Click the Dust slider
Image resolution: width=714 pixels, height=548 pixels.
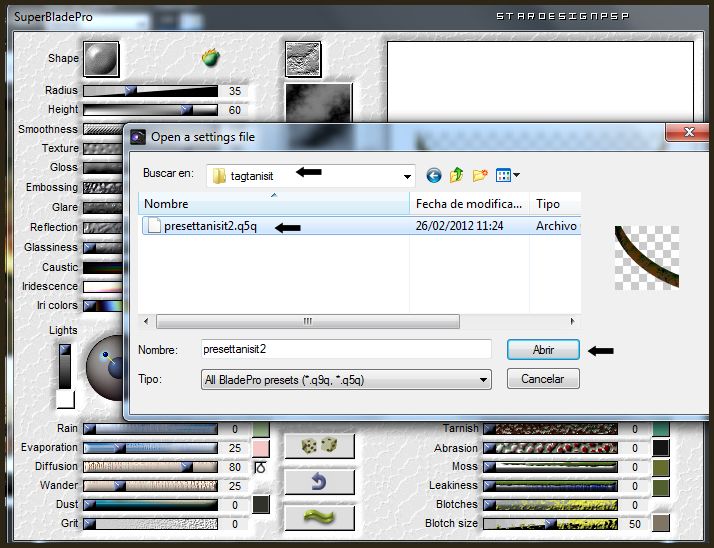tap(150, 505)
